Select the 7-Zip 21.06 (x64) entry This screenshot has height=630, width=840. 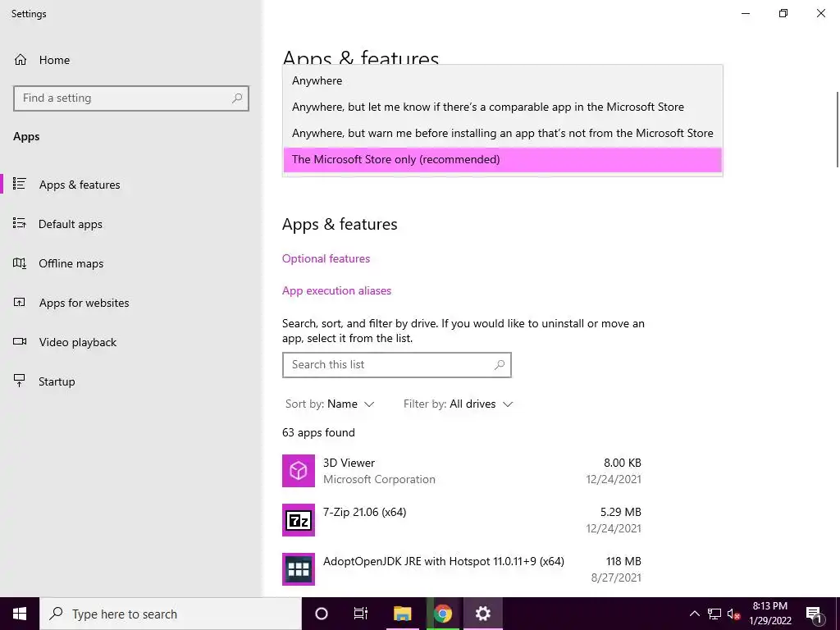tap(462, 520)
